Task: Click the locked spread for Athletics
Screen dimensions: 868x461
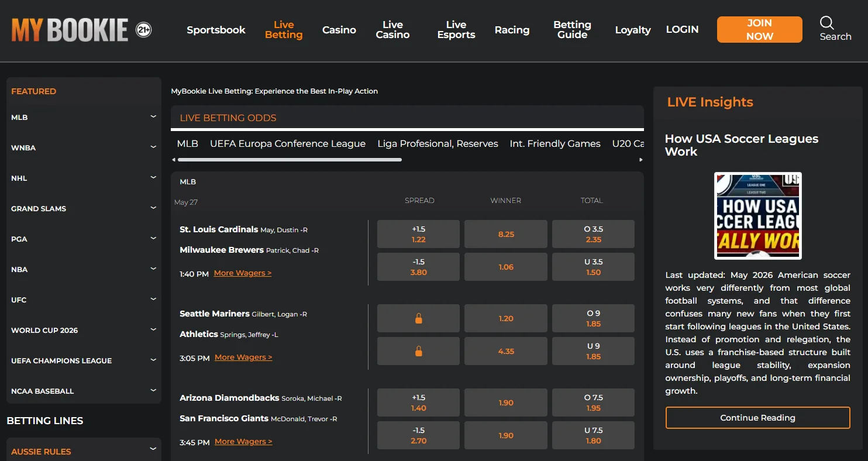Action: [x=418, y=351]
